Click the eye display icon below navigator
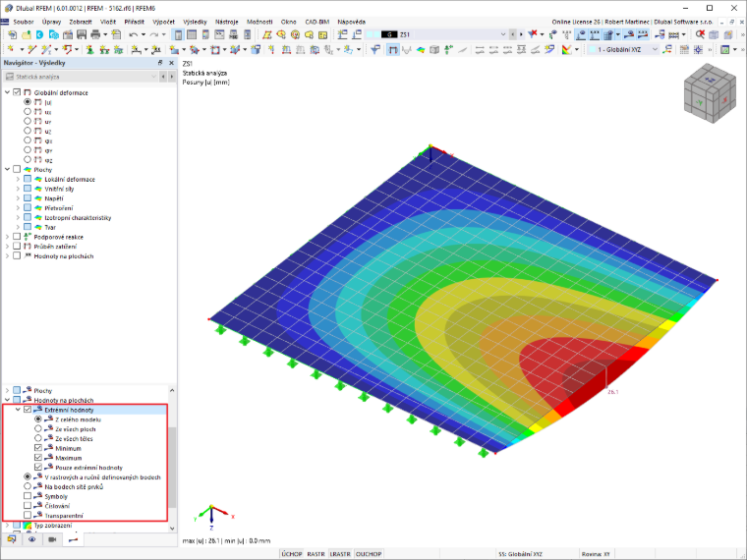Viewport: 747px width, 560px height. tap(31, 539)
